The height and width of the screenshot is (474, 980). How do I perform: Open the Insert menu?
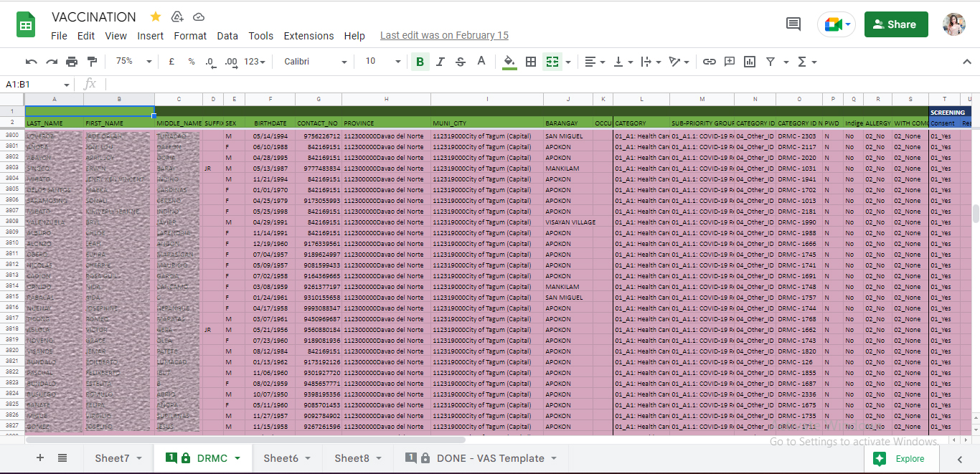tap(151, 36)
